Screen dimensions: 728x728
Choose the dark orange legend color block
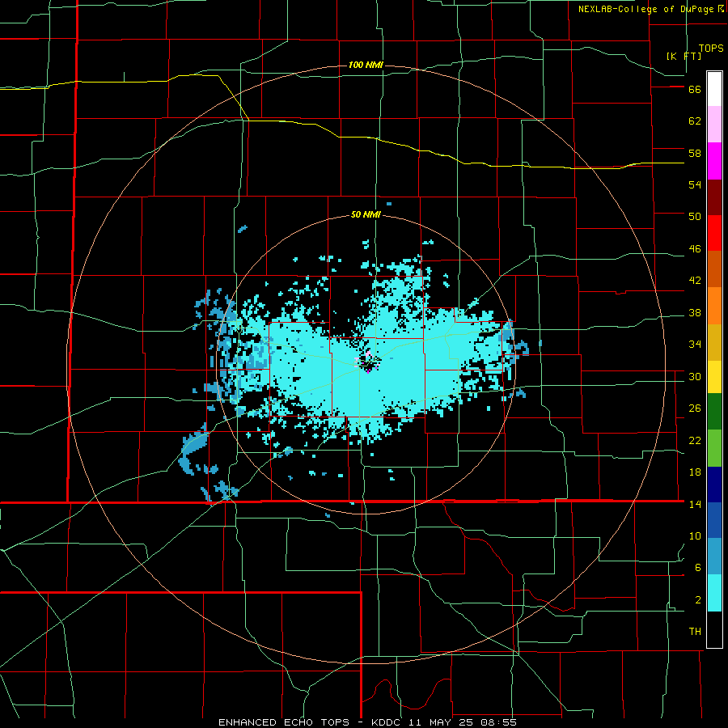pos(714,269)
